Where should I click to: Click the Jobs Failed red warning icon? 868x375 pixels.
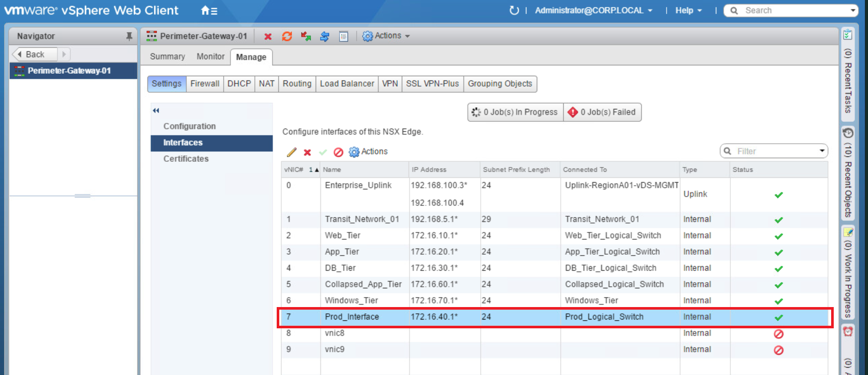coord(573,112)
